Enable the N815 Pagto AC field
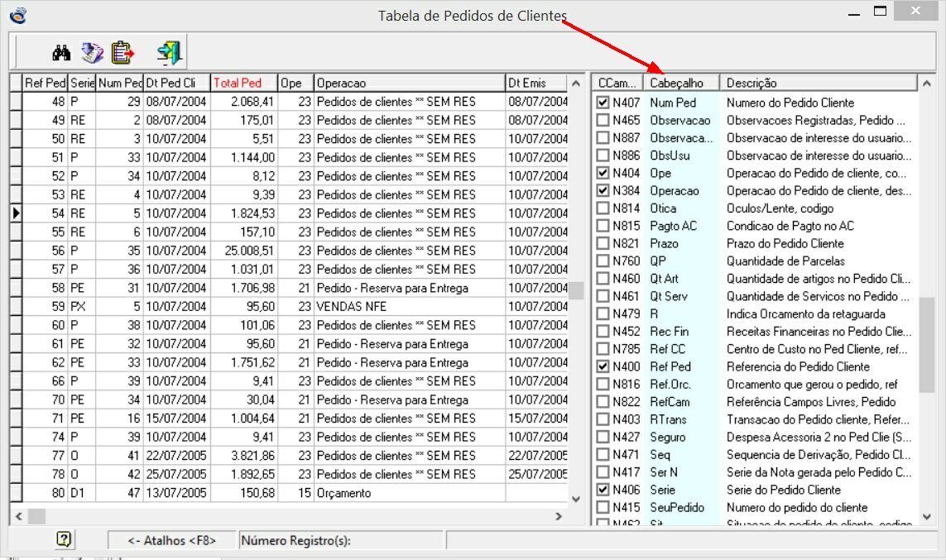Viewport: 946px width, 560px height. coord(602,226)
